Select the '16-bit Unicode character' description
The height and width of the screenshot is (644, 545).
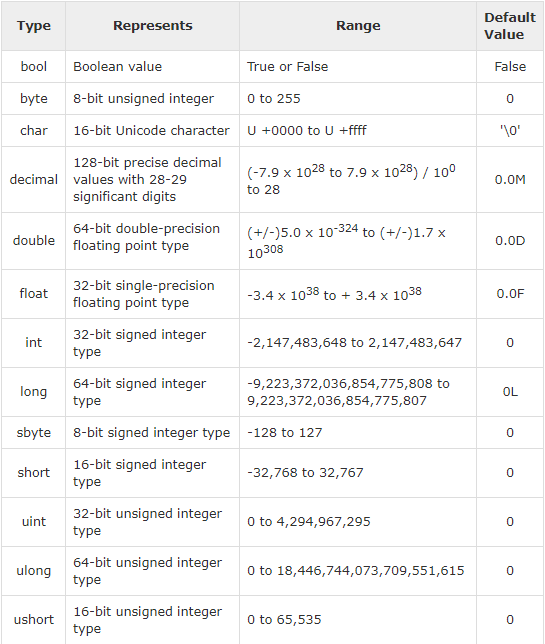tap(151, 131)
